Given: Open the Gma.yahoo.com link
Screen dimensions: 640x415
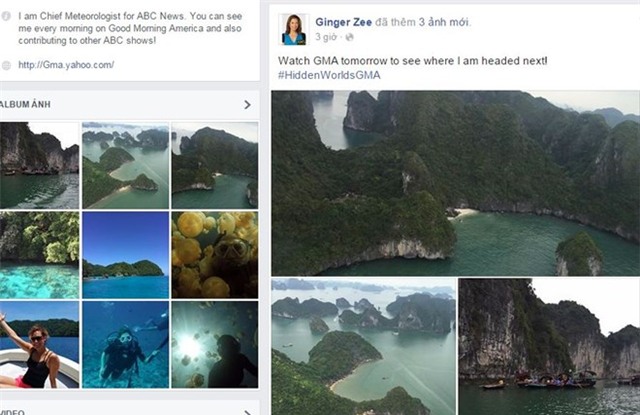Looking at the screenshot, I should [x=66, y=65].
